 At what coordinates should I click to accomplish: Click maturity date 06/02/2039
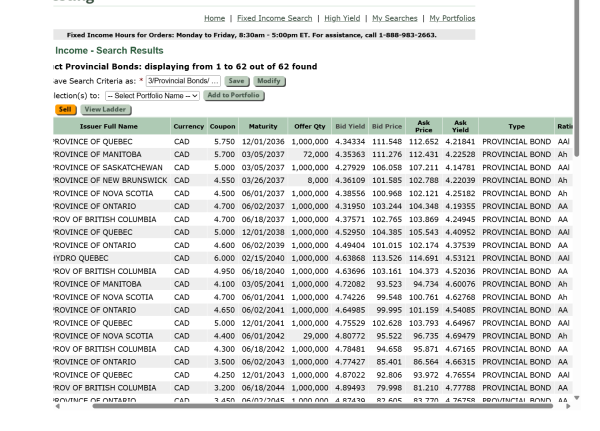point(263,245)
